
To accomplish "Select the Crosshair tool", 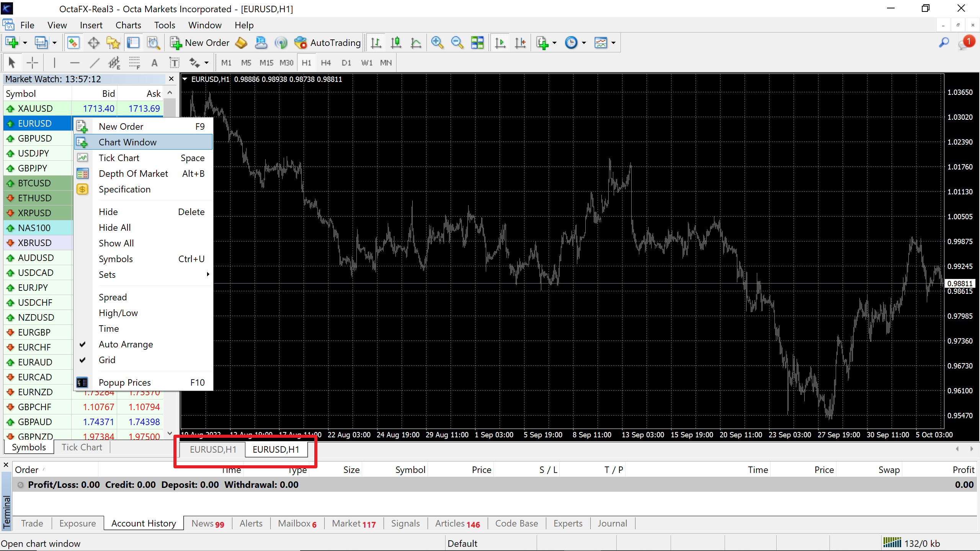I will coord(32,62).
